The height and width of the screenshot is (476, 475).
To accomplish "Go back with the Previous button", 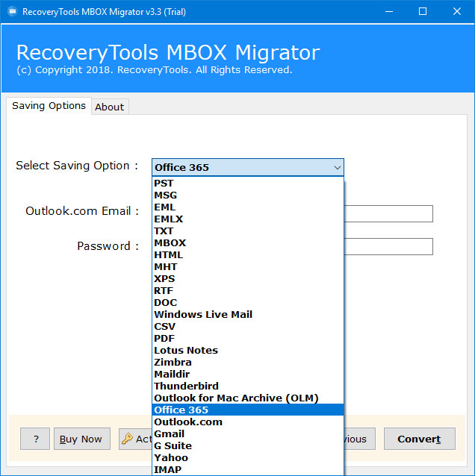I will click(x=360, y=439).
